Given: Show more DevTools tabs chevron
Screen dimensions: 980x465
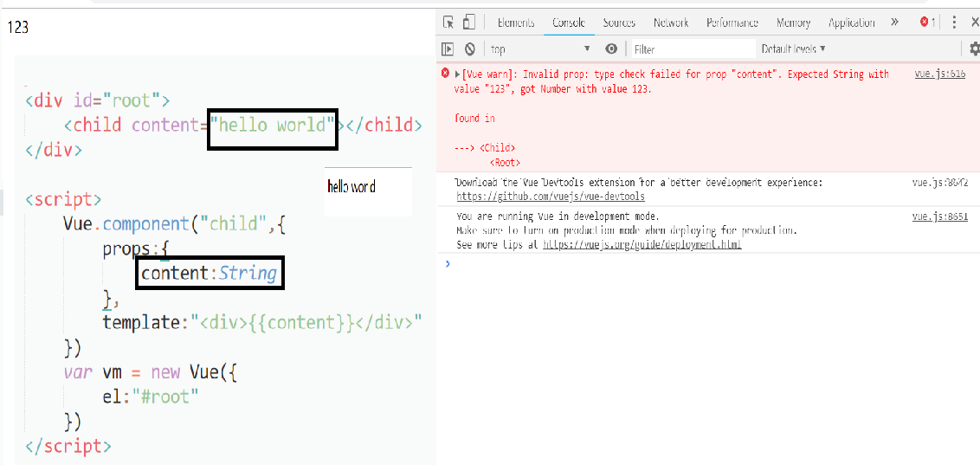Looking at the screenshot, I should (x=894, y=23).
